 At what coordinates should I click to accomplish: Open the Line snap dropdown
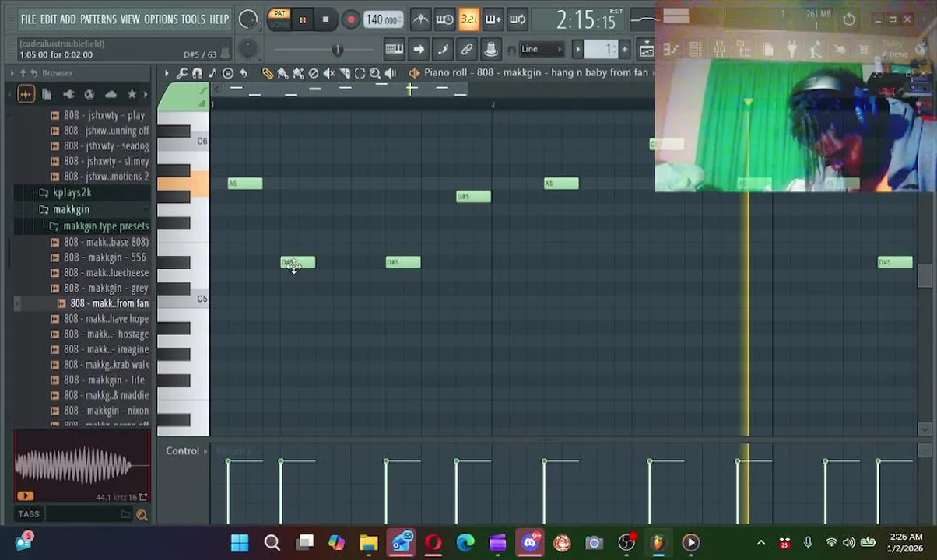pyautogui.click(x=541, y=50)
